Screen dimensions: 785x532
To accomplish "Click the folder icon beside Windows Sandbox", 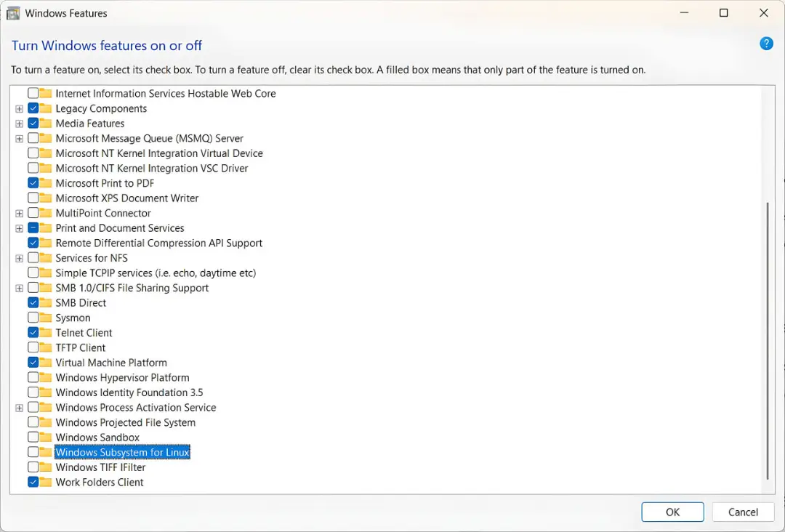I will (46, 437).
